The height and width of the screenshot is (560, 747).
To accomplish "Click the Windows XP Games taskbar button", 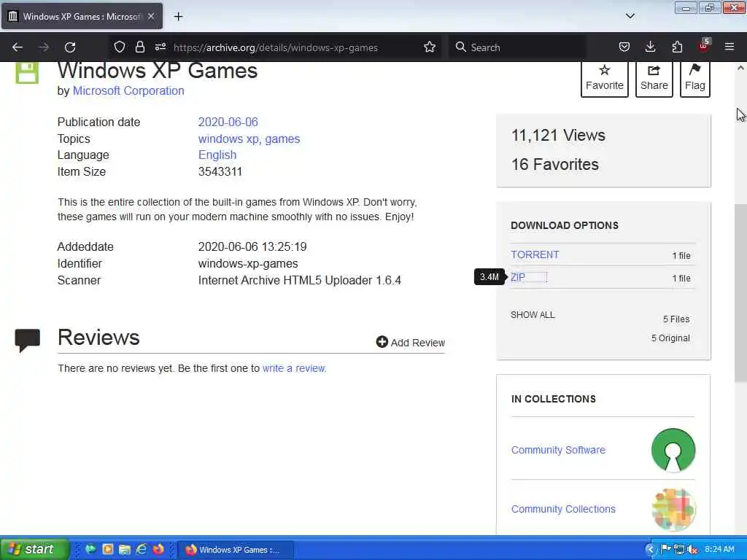I will coord(236,550).
